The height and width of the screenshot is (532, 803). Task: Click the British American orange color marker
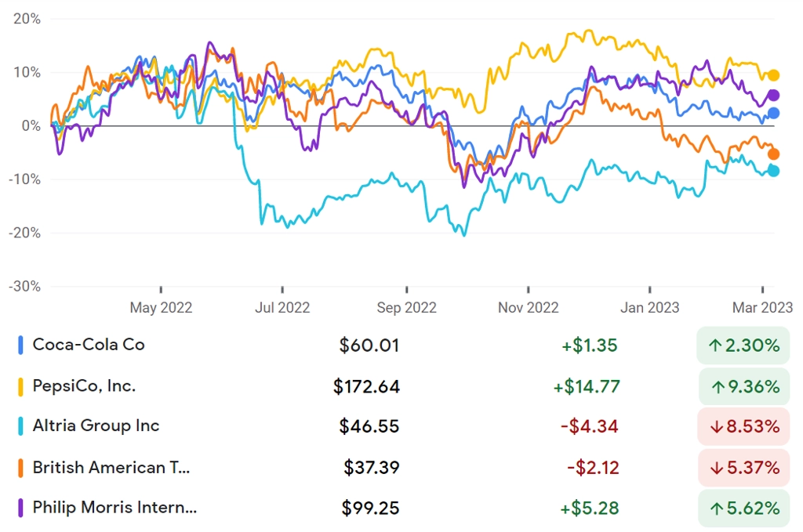click(x=20, y=468)
